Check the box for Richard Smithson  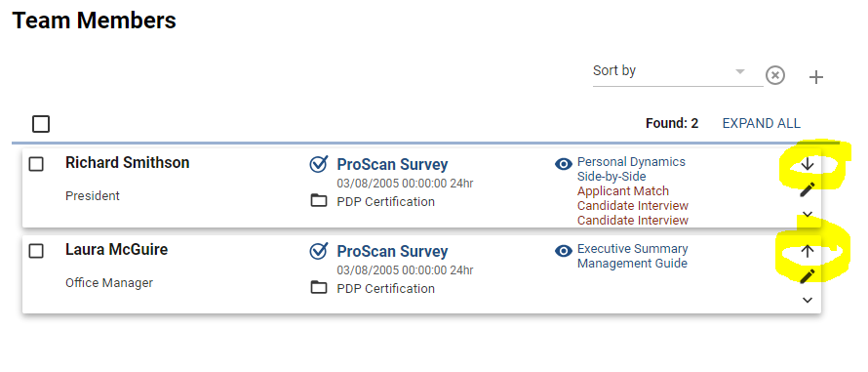(x=36, y=164)
